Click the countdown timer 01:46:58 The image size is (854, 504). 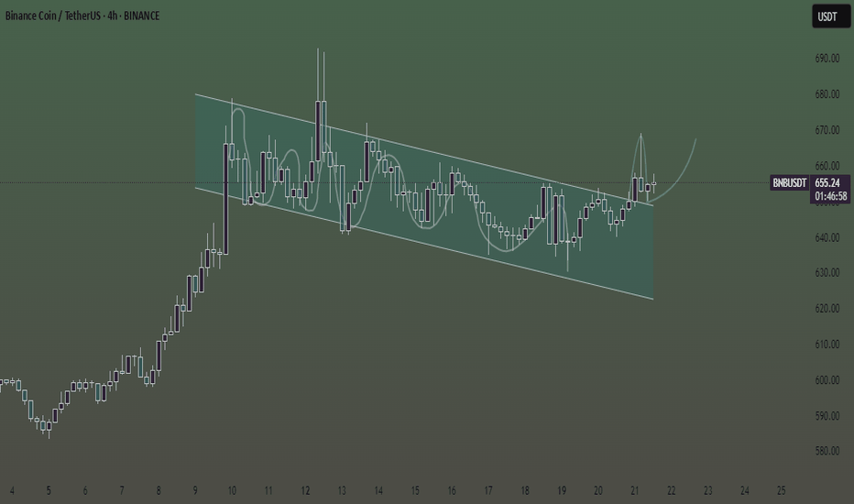(x=830, y=196)
